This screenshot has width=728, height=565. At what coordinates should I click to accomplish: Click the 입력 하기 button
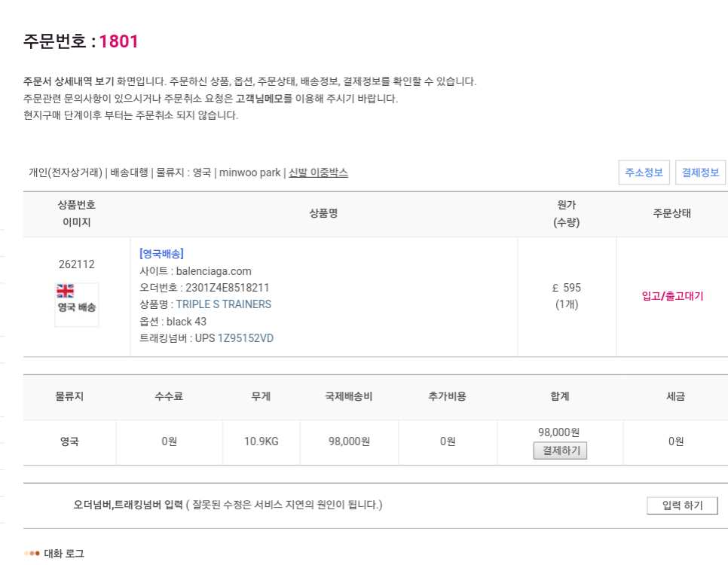682,505
